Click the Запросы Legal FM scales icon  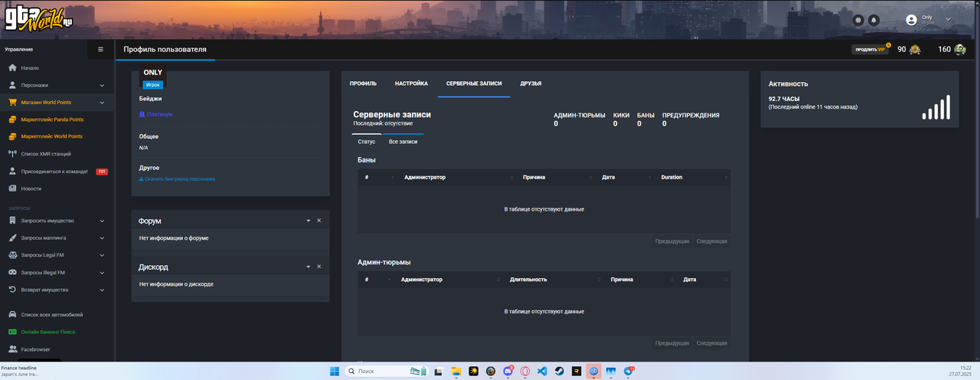[x=12, y=255]
